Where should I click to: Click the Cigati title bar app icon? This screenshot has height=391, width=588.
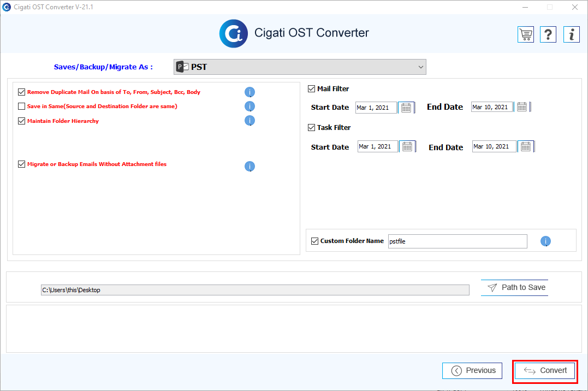click(x=7, y=7)
